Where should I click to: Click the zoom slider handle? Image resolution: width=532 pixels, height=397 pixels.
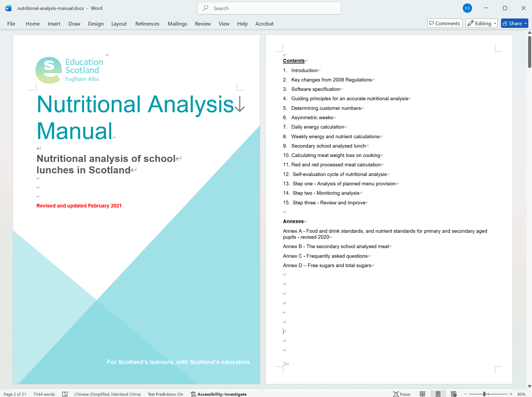[x=484, y=394]
